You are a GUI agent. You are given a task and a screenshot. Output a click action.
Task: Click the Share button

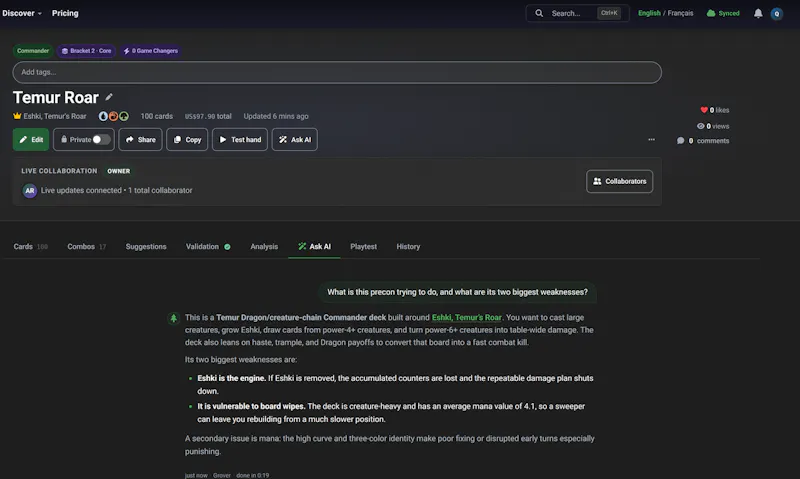[x=141, y=140]
